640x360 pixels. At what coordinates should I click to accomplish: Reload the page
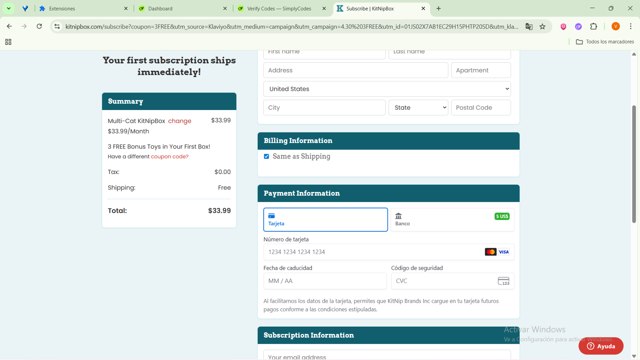39,26
